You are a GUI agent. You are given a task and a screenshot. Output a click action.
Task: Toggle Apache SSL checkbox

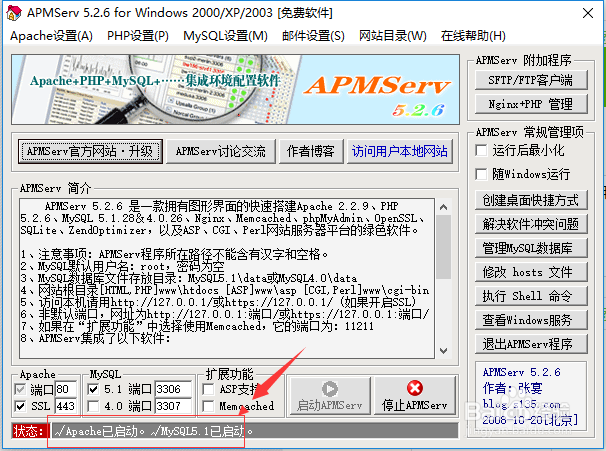tap(20, 406)
